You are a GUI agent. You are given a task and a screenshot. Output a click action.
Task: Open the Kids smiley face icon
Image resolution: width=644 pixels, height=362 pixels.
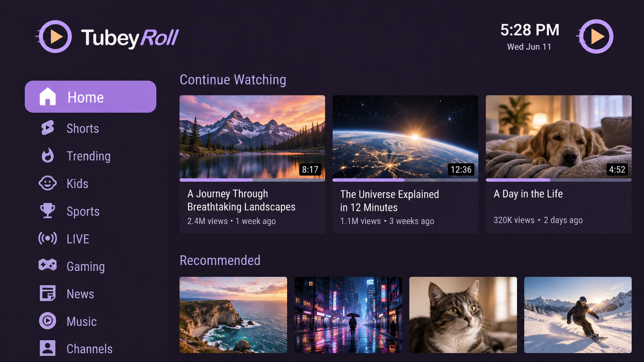[48, 183]
